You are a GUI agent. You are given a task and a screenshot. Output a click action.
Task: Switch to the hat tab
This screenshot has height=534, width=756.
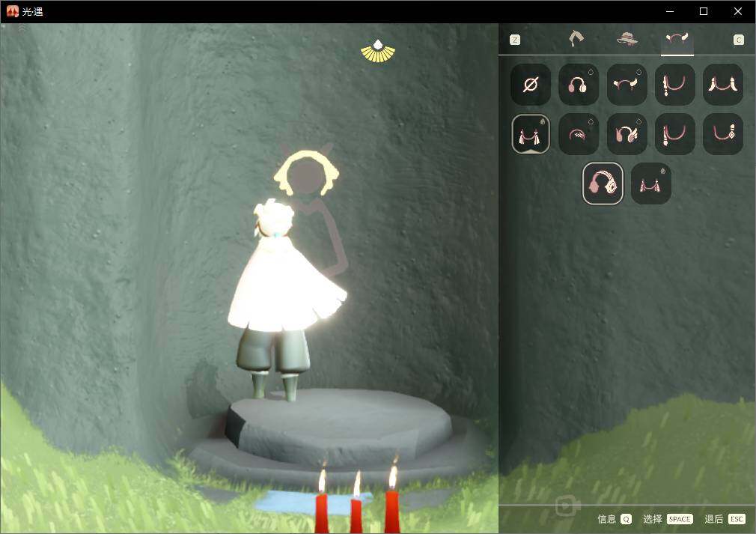(x=627, y=39)
